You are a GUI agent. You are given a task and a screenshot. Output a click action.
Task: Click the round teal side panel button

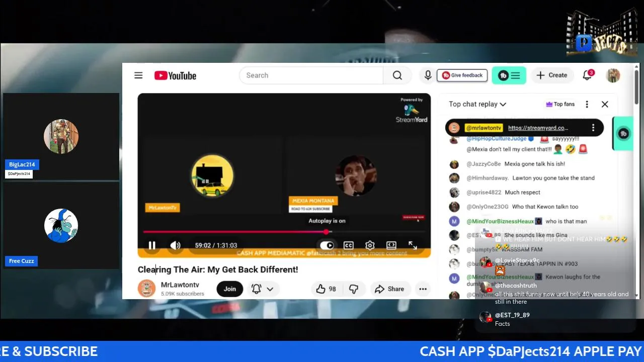point(623,133)
